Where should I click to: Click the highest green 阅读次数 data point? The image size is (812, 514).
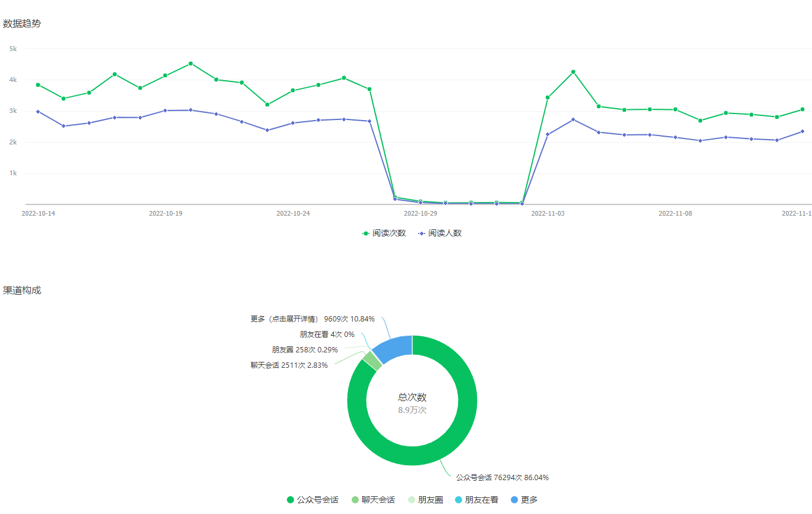[191, 63]
